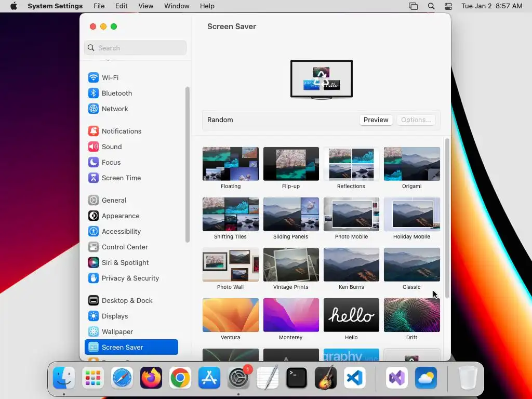Open the Bluetooth settings icon
The height and width of the screenshot is (399, 532).
[x=94, y=93]
